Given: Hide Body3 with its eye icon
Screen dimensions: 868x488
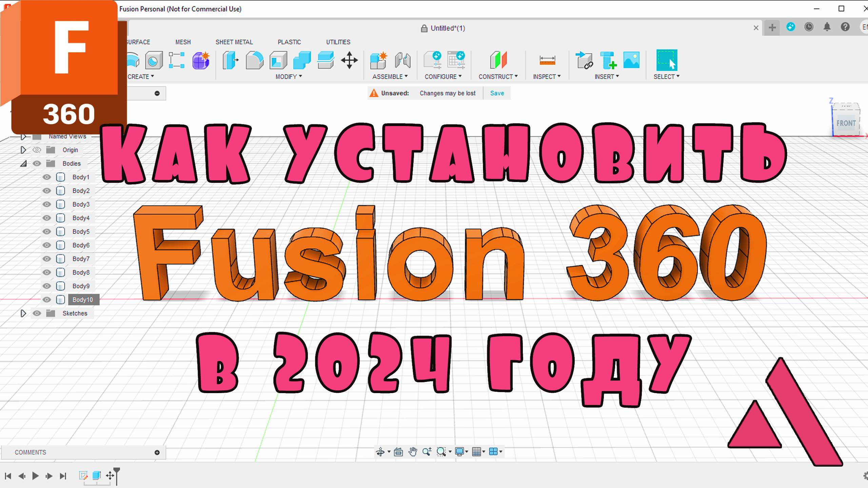Looking at the screenshot, I should pyautogui.click(x=46, y=204).
